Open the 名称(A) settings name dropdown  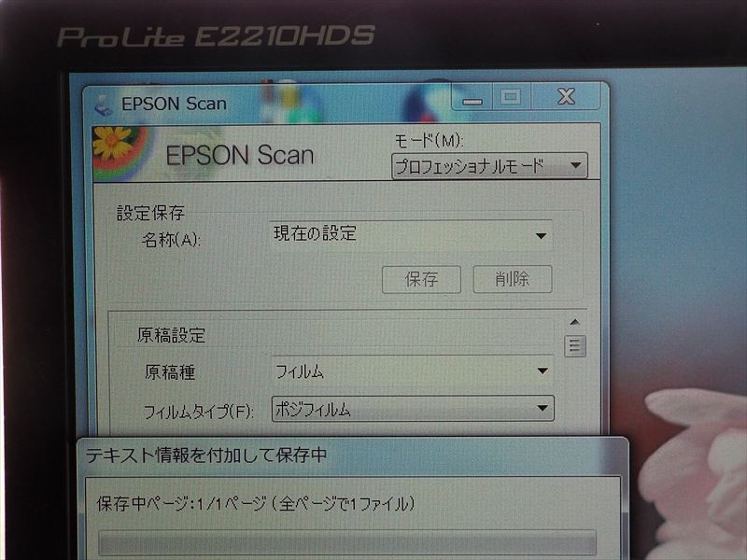pos(411,235)
